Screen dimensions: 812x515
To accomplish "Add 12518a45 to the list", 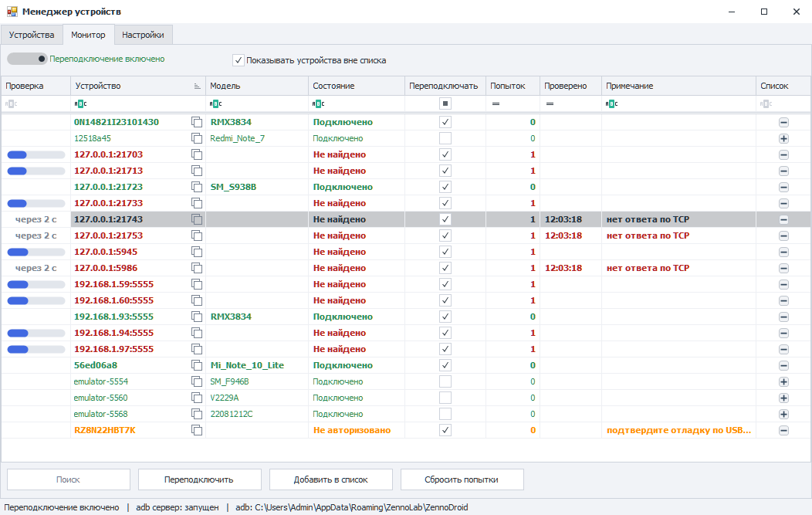I will [x=783, y=138].
